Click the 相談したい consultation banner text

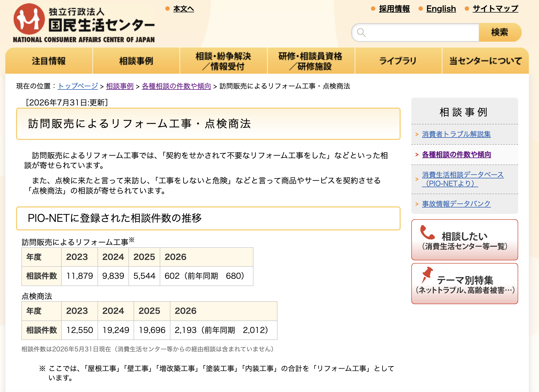[465, 241]
